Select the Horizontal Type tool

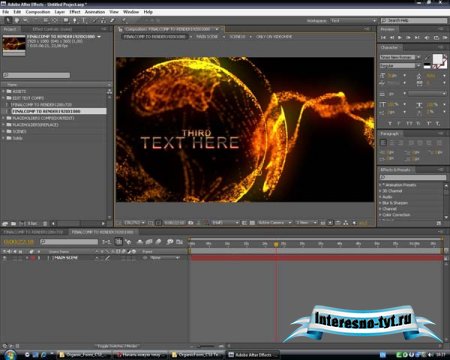[83, 21]
